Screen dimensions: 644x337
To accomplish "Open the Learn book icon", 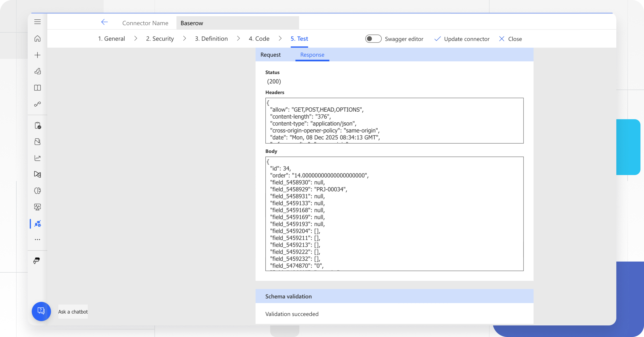I will pos(37,88).
